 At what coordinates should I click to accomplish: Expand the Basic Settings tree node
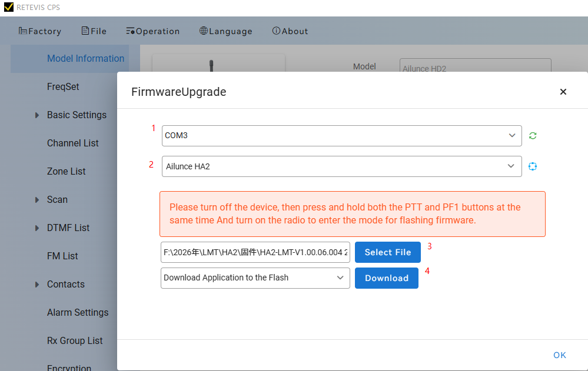[36, 115]
